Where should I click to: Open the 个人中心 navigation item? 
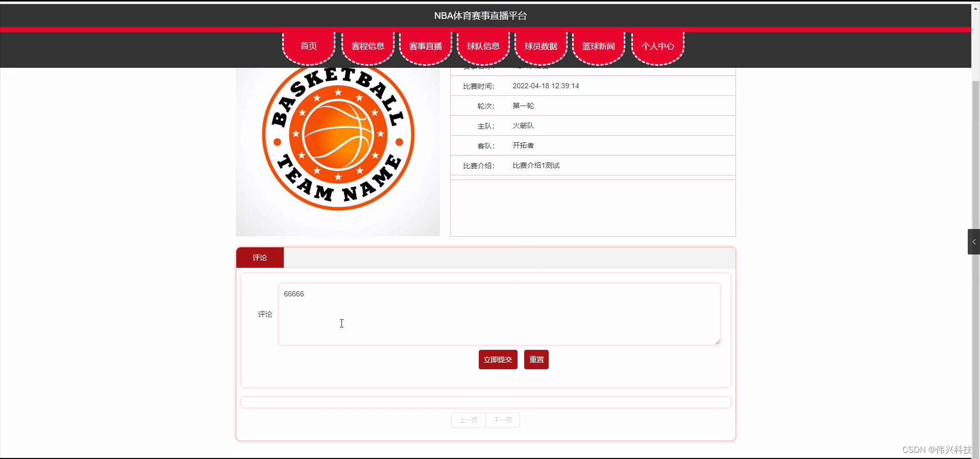coord(657,46)
